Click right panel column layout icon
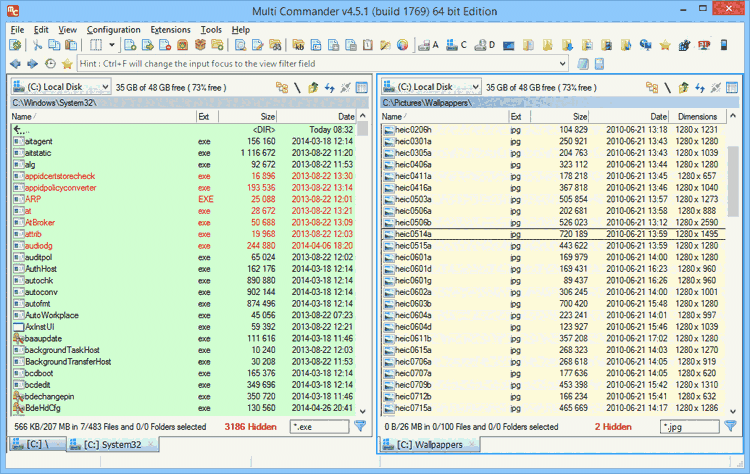 [732, 88]
